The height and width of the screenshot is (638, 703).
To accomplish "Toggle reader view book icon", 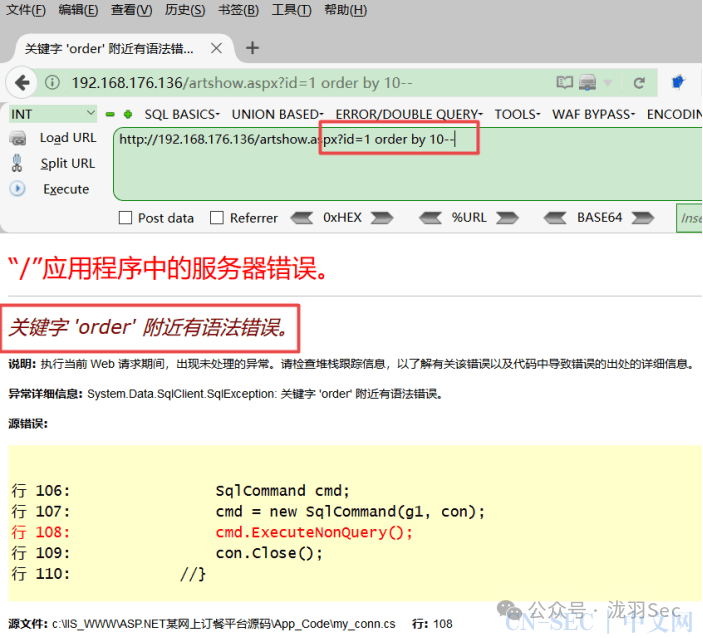I will coord(564,82).
